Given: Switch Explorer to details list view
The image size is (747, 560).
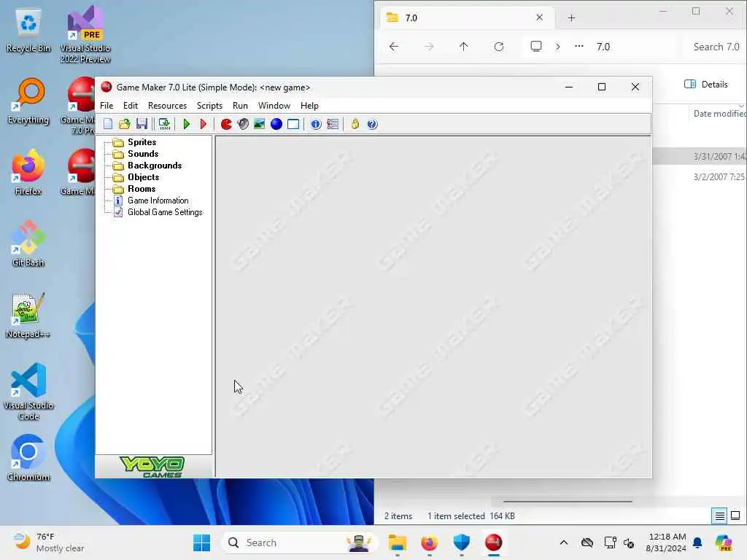Looking at the screenshot, I should [719, 516].
